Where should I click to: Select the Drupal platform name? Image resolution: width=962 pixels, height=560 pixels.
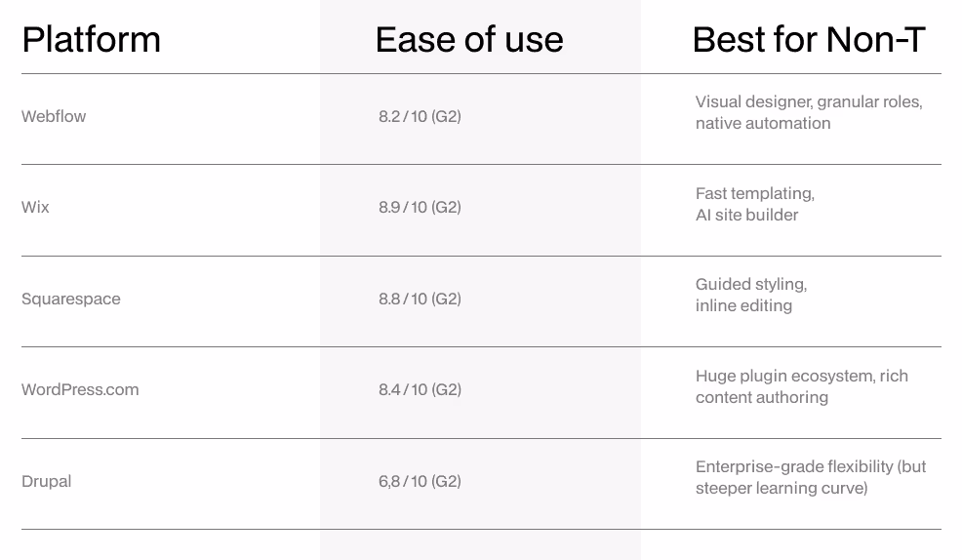pos(47,482)
